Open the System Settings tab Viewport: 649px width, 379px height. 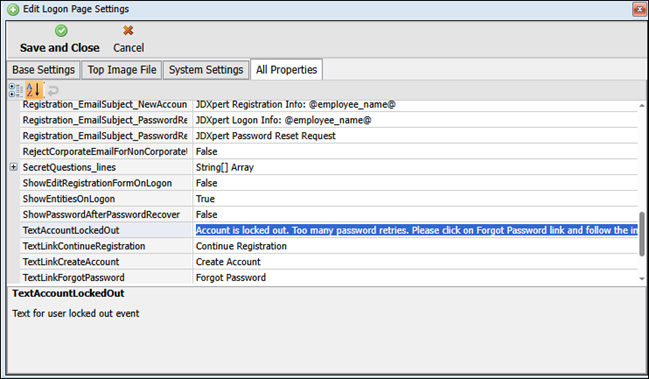click(x=206, y=70)
